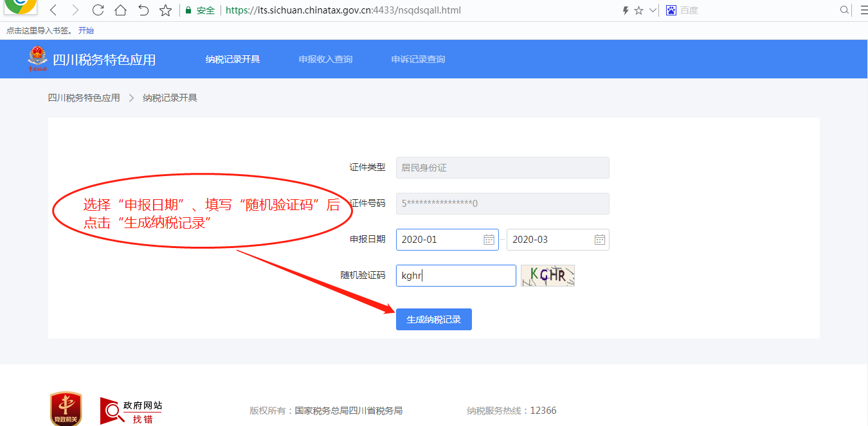This screenshot has width=868, height=426.
Task: Reload the page with refresh icon
Action: (98, 10)
